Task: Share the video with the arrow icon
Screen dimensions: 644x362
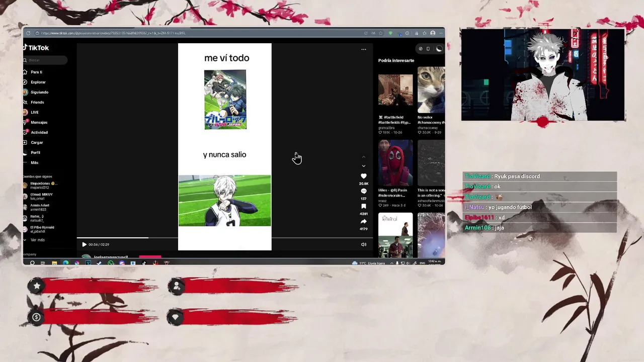Action: tap(363, 221)
